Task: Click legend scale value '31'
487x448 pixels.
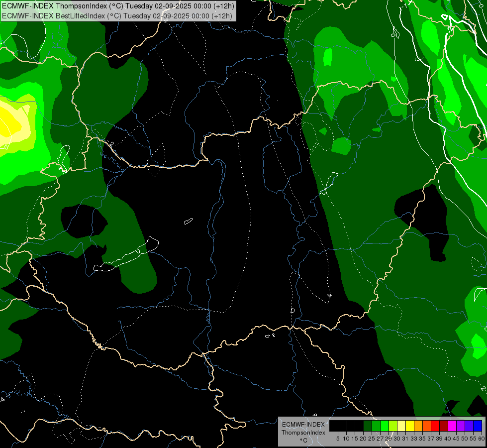Action: (x=405, y=439)
